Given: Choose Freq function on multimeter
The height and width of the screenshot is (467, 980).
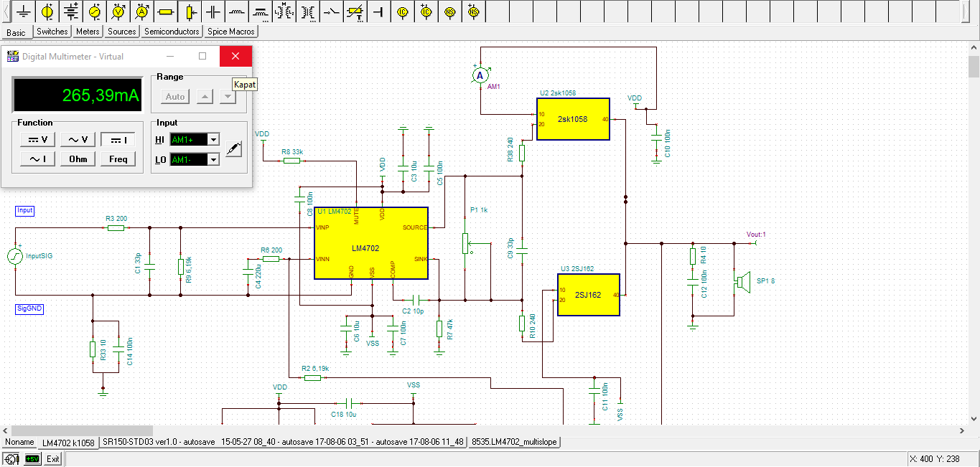Looking at the screenshot, I should (118, 159).
